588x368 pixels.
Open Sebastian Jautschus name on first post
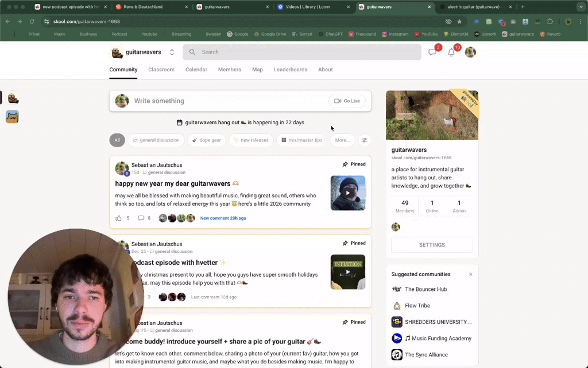157,165
